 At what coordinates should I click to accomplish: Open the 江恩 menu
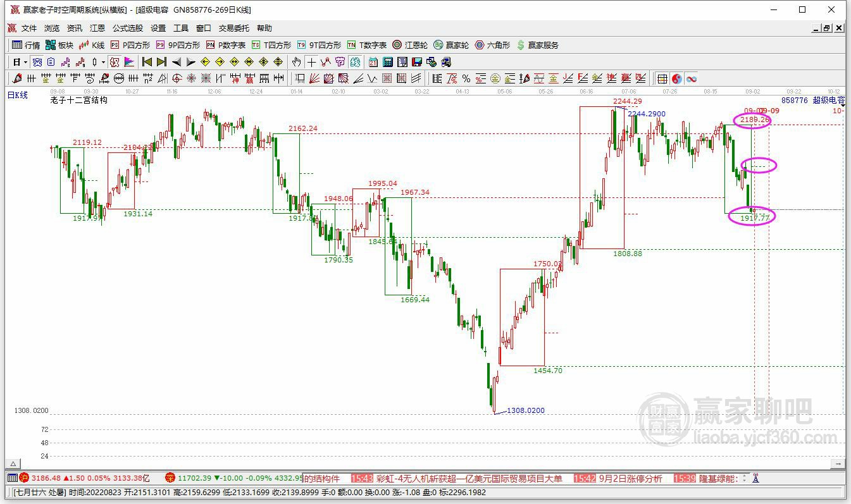coord(97,28)
